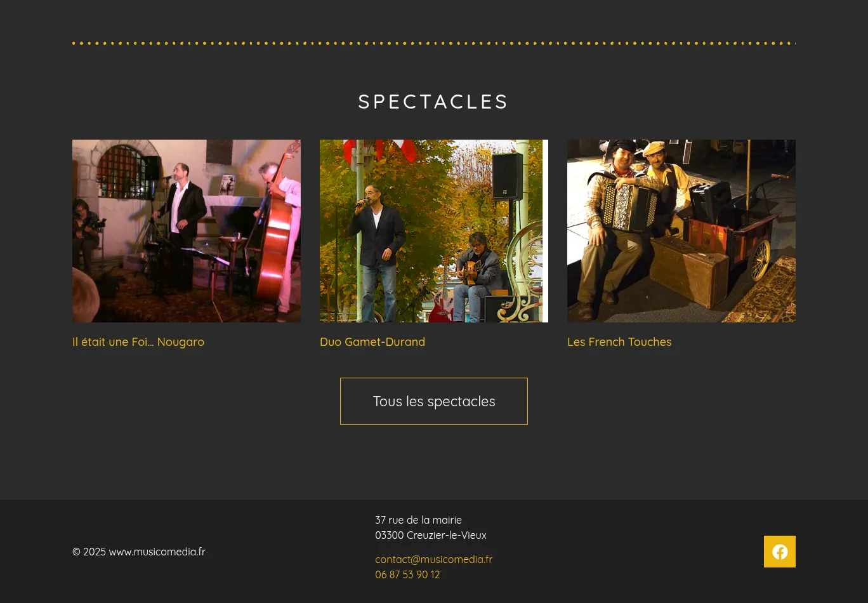Click the Tous les spectacles button
Viewport: 868px width, 603px height.
(434, 401)
